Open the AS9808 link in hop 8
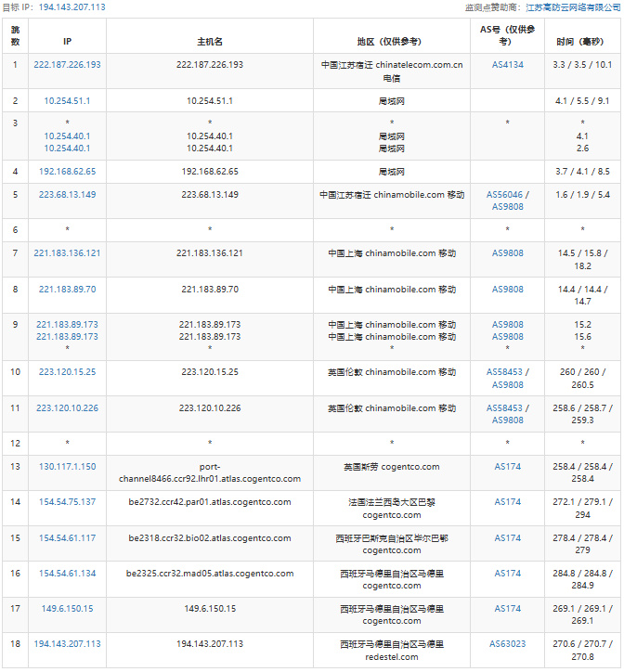 coord(508,290)
